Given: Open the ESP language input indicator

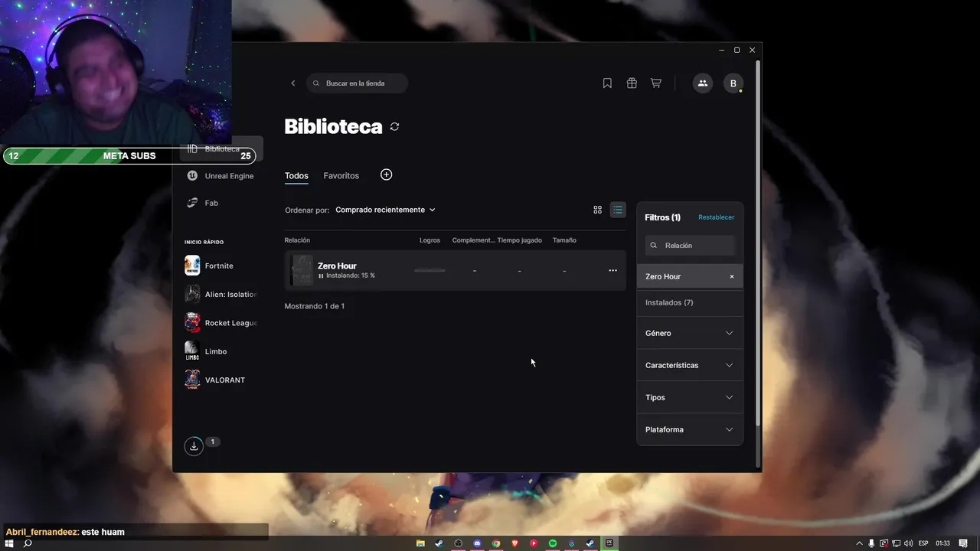Looking at the screenshot, I should coord(923,543).
